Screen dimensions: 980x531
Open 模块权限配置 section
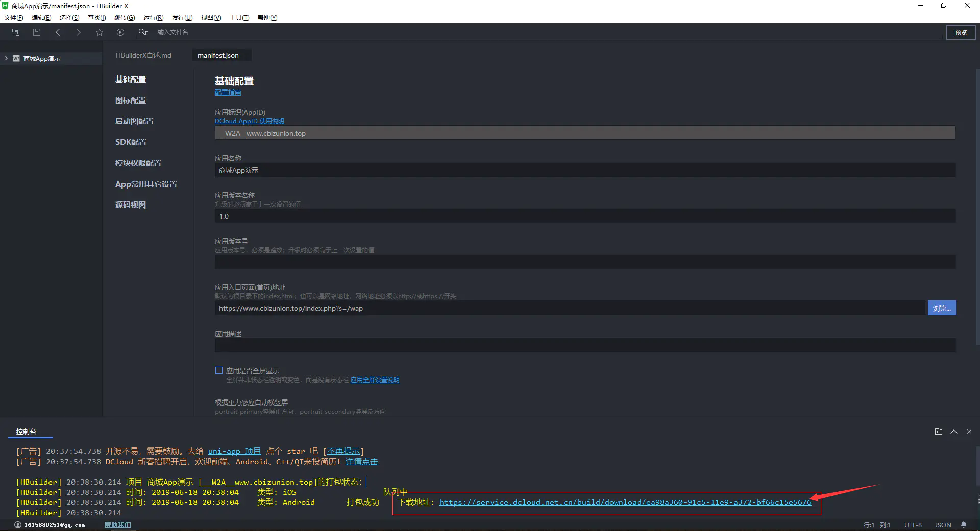138,163
